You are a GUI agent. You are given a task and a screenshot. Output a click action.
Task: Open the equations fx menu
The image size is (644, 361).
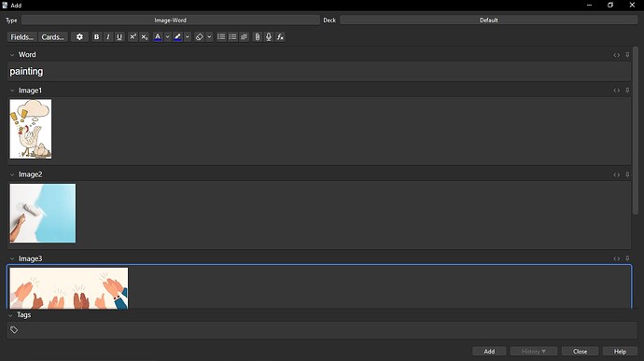(280, 37)
